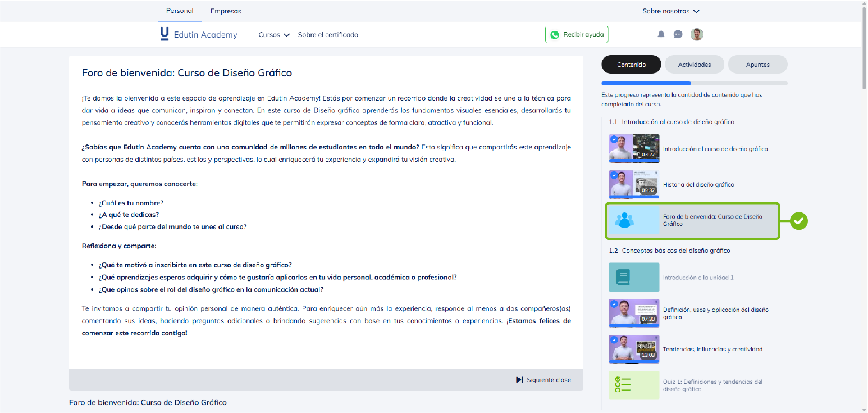Open the Definición, usos y aplicación video thumbnail
868x413 pixels.
634,313
